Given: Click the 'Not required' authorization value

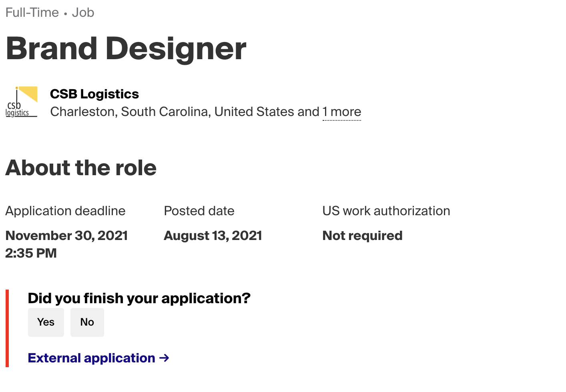Looking at the screenshot, I should [x=362, y=236].
